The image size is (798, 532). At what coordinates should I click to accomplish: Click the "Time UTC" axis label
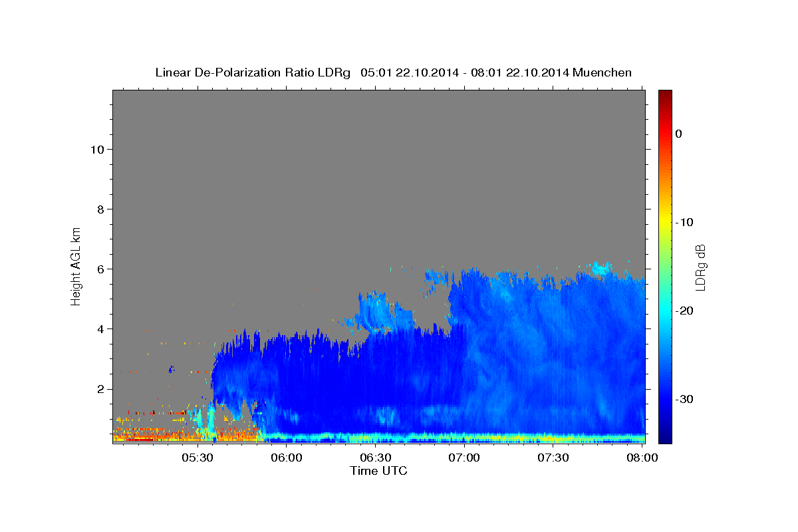coord(378,471)
